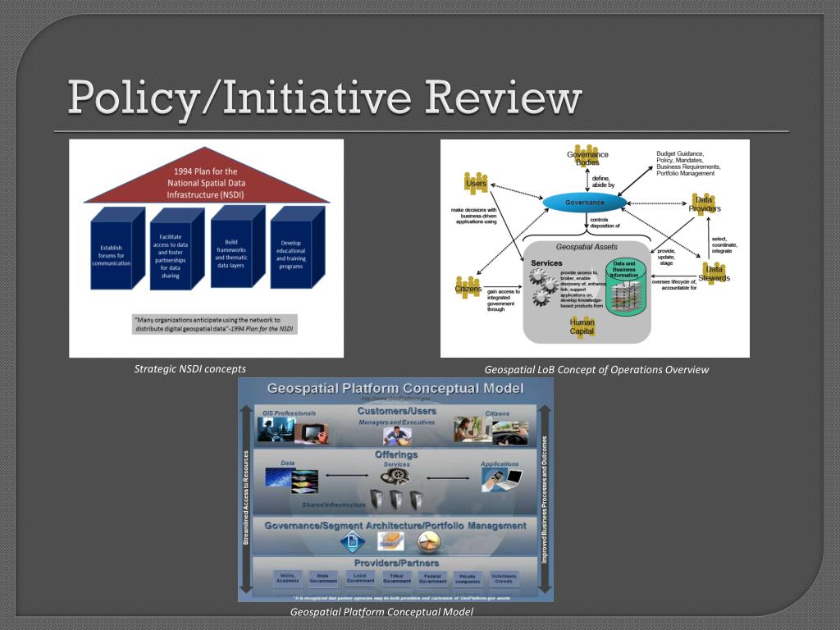Select the 'Volunteers, Crowds' partner box
840x630 pixels.
(x=504, y=578)
